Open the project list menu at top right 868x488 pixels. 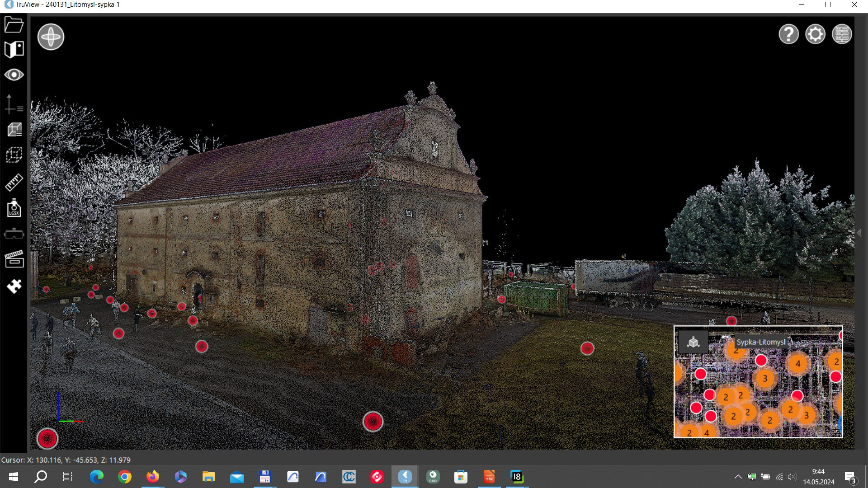pyautogui.click(x=842, y=34)
